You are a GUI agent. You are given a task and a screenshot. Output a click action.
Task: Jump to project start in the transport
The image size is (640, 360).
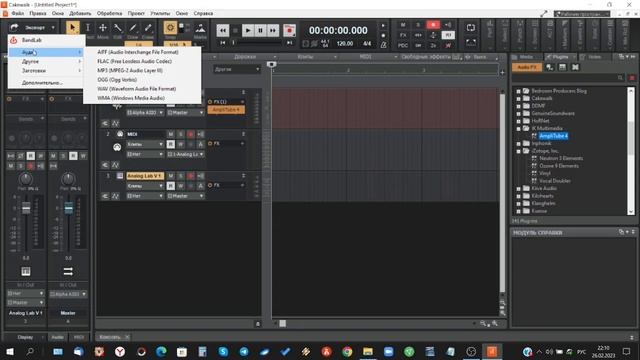click(x=222, y=43)
